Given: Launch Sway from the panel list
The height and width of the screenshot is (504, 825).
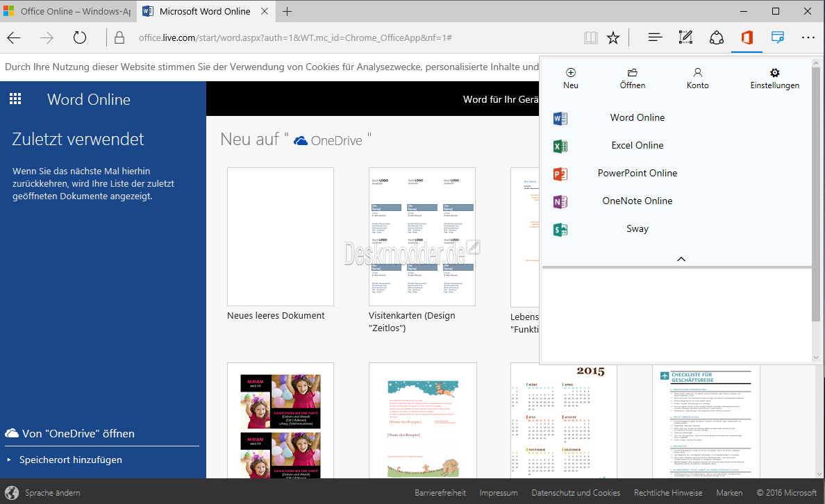Looking at the screenshot, I should 637,229.
